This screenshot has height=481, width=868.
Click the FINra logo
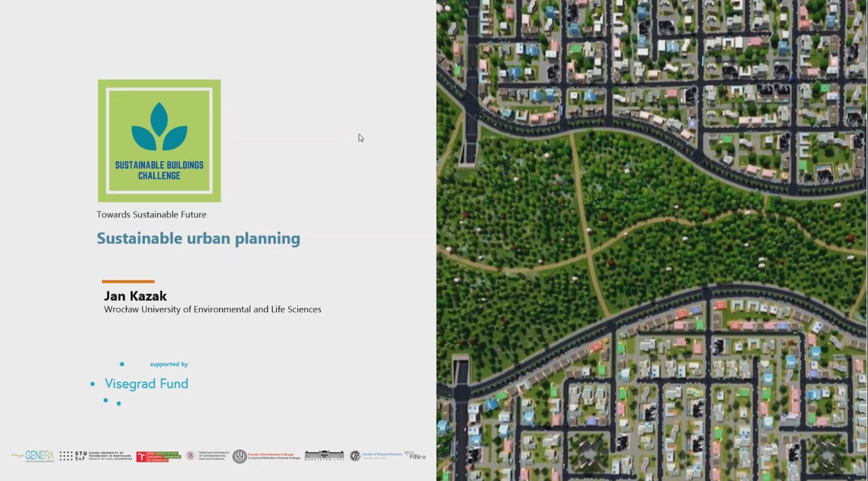click(x=415, y=456)
